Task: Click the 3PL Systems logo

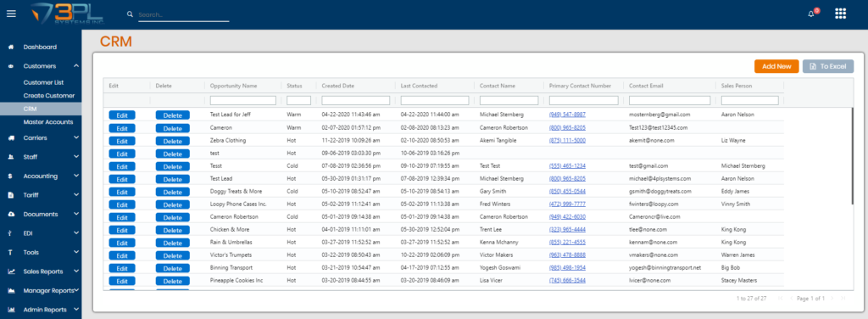Action: 67,14
